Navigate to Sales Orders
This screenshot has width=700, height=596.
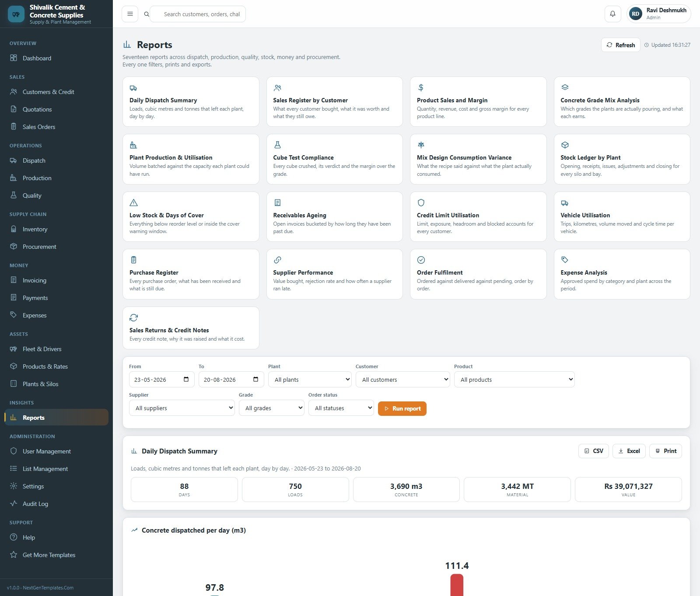click(56, 127)
